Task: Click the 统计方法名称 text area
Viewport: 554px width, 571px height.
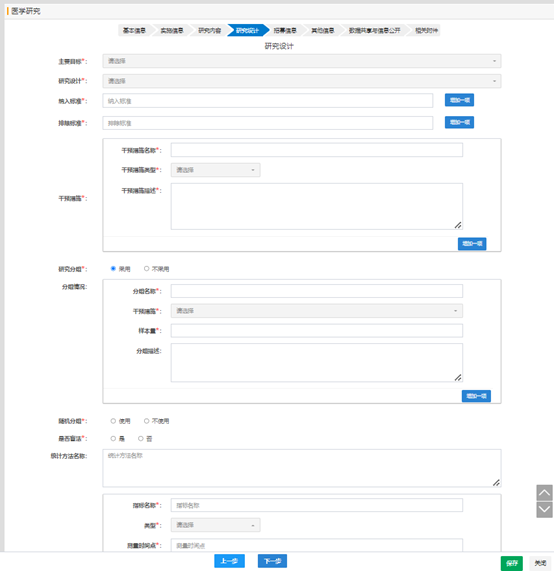Action: [x=302, y=468]
